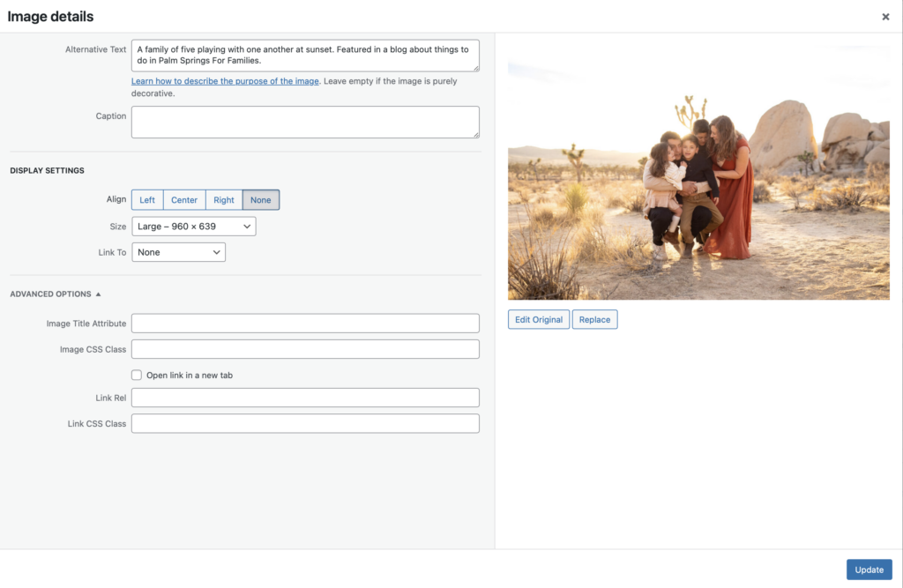Open the Link To dropdown
Screen dimensions: 903x588
pos(178,252)
